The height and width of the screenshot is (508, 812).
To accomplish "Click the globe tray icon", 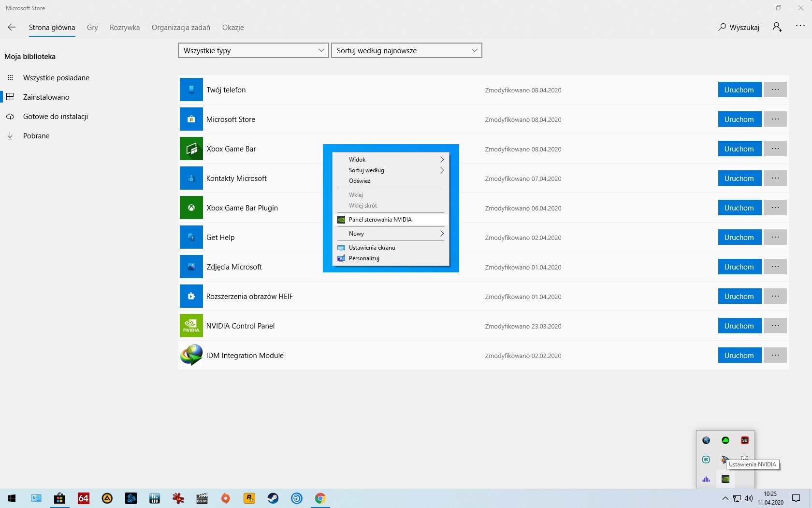I will (x=706, y=440).
